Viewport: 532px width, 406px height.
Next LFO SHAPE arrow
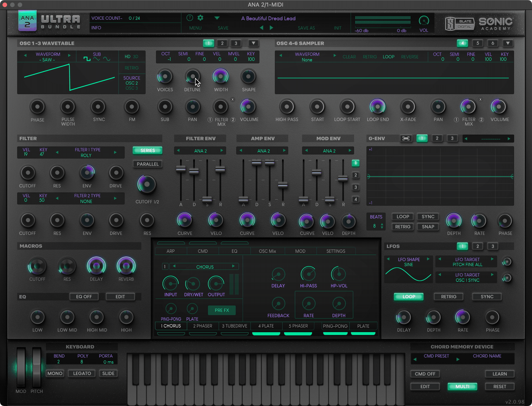[428, 259]
